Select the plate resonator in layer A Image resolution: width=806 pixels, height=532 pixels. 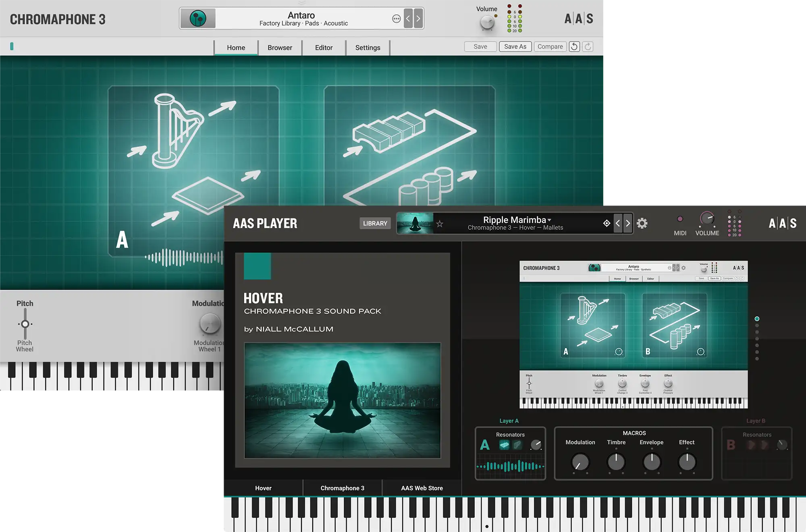(208, 195)
